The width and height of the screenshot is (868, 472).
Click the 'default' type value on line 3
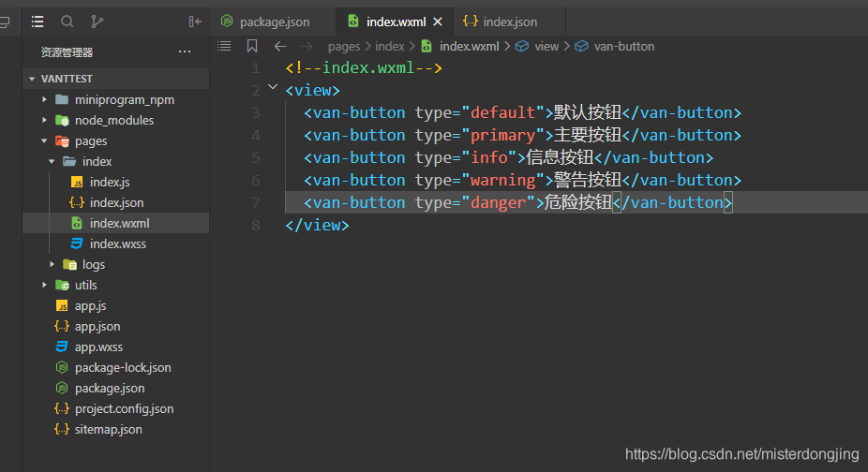coord(503,112)
